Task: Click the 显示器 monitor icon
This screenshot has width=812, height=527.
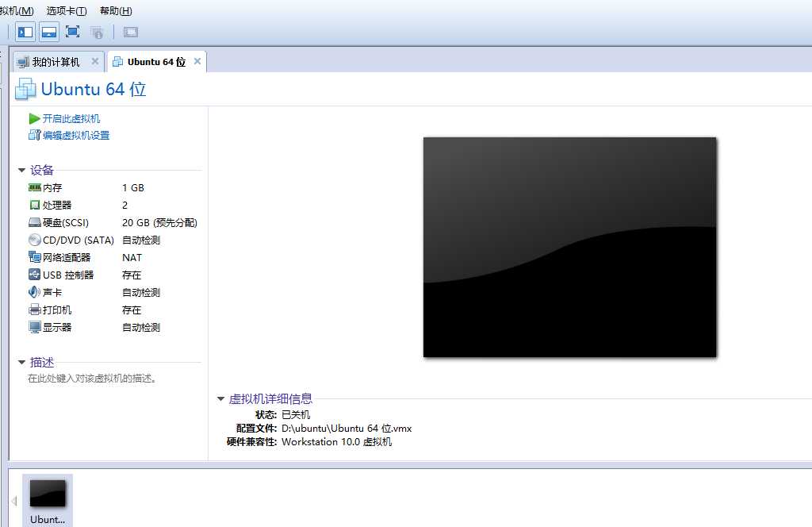Action: pos(35,328)
